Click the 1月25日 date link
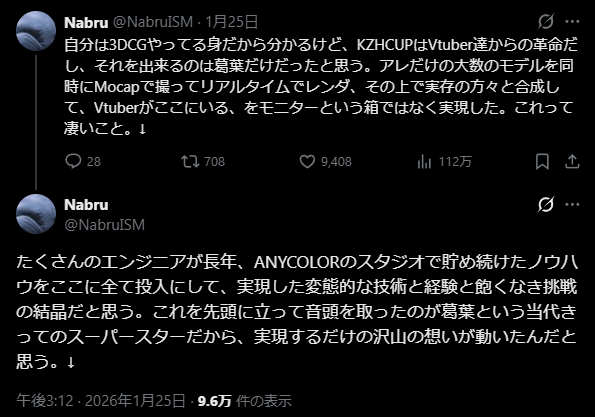The image size is (595, 417). click(x=231, y=22)
